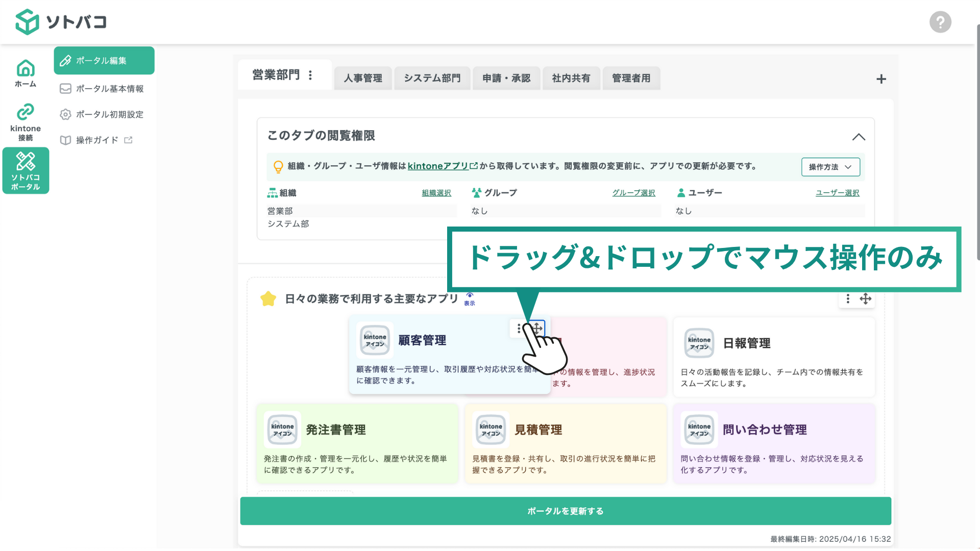Image resolution: width=980 pixels, height=551 pixels.
Task: Open the three-dot menu on 営業部門 tab
Action: 310,76
